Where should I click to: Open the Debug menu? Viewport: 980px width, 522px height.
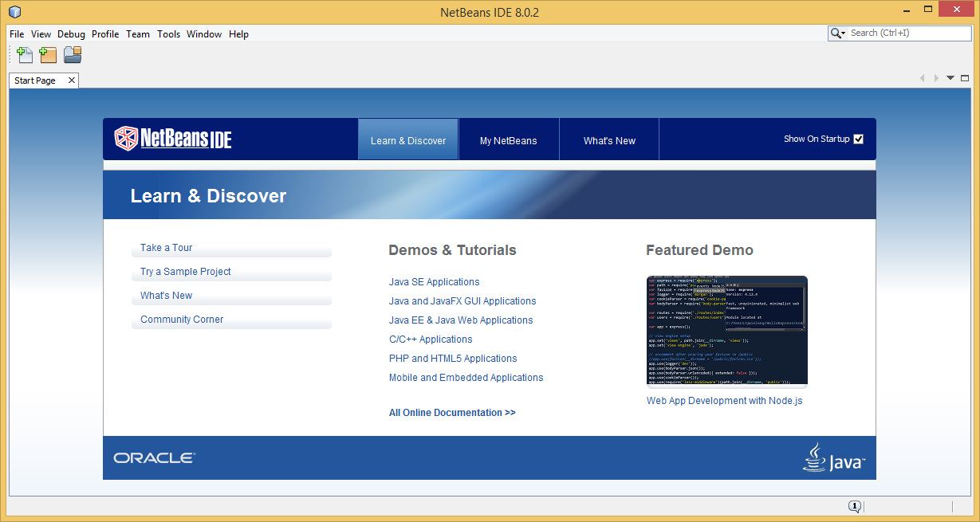(x=71, y=34)
